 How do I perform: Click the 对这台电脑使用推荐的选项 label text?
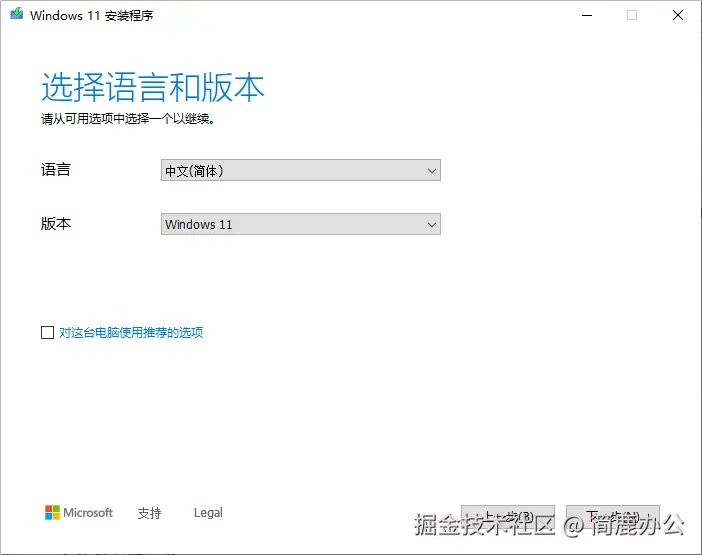point(131,333)
